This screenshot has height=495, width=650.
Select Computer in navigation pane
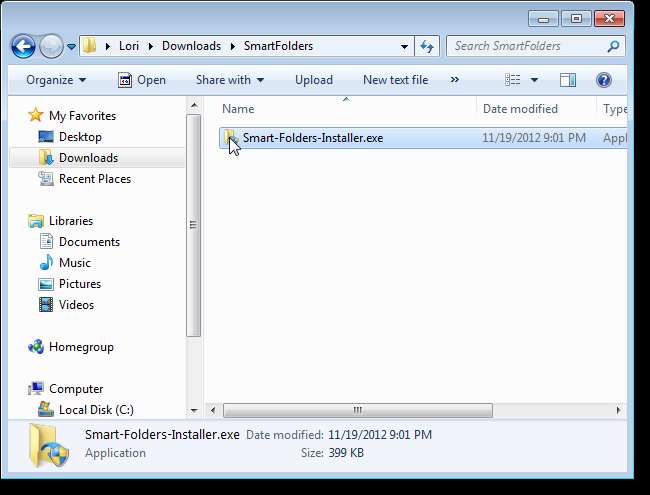(x=76, y=389)
